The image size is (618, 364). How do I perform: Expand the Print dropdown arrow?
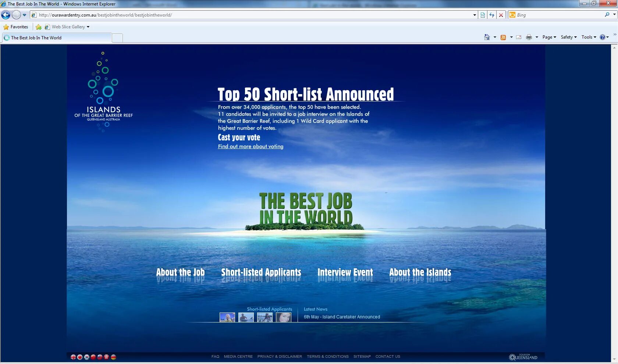click(537, 37)
